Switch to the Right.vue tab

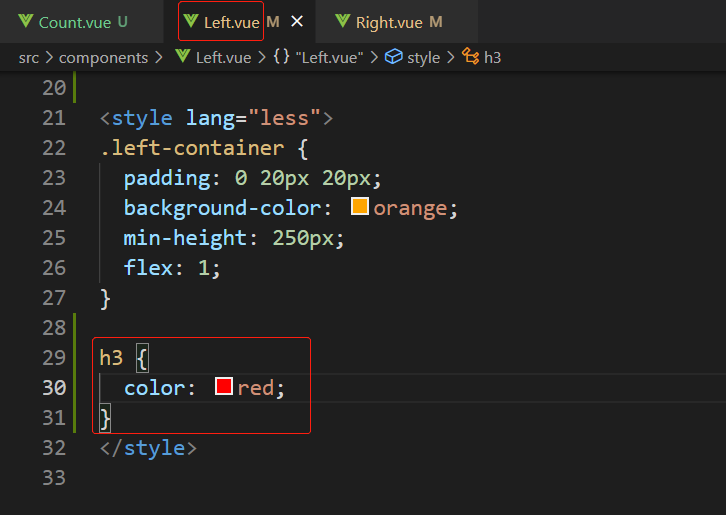point(391,21)
